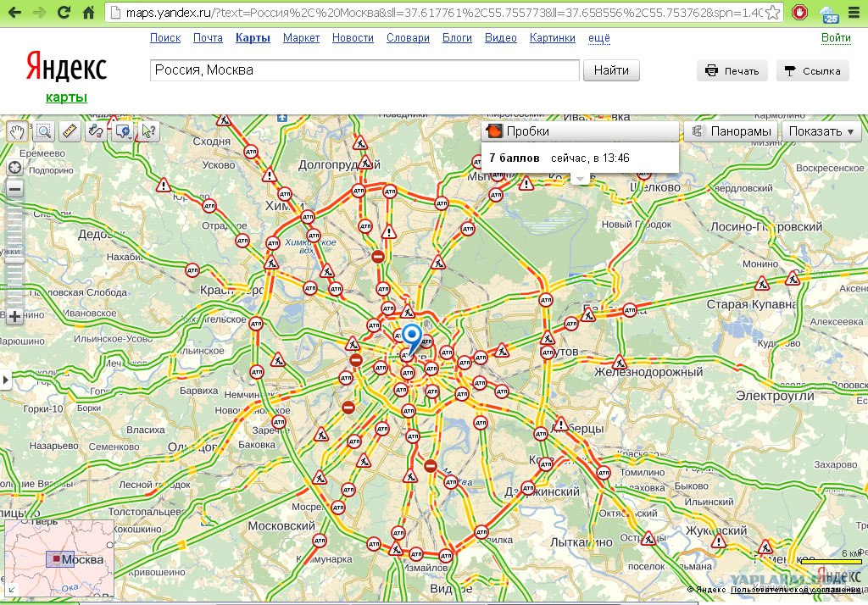868x605 pixels.
Task: Open the Видео link
Action: point(500,37)
